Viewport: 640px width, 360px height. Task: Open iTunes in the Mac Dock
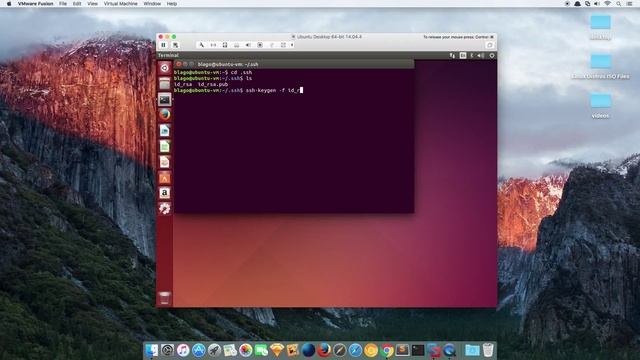(183, 350)
